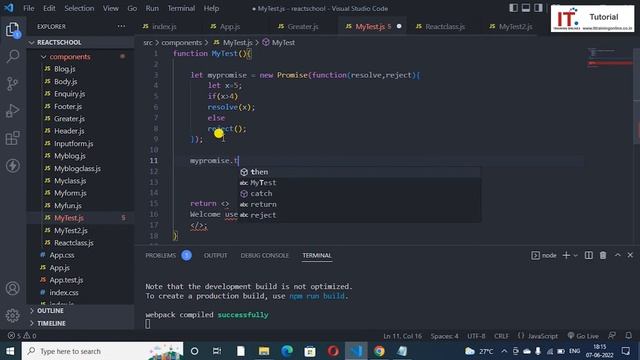Open Chrome from the taskbar
Viewport: 640px width, 360px height.
point(379,351)
